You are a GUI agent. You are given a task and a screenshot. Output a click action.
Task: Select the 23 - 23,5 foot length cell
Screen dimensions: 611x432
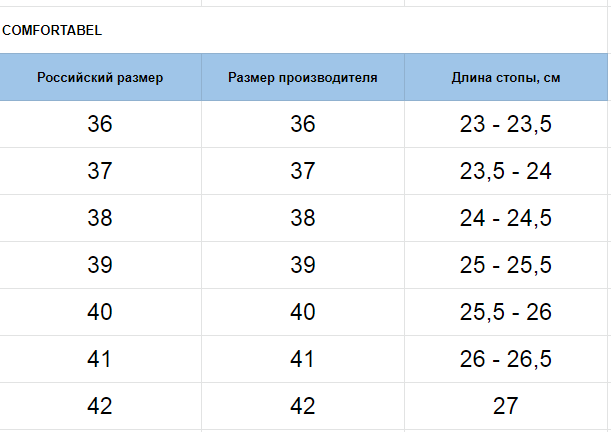tap(506, 124)
